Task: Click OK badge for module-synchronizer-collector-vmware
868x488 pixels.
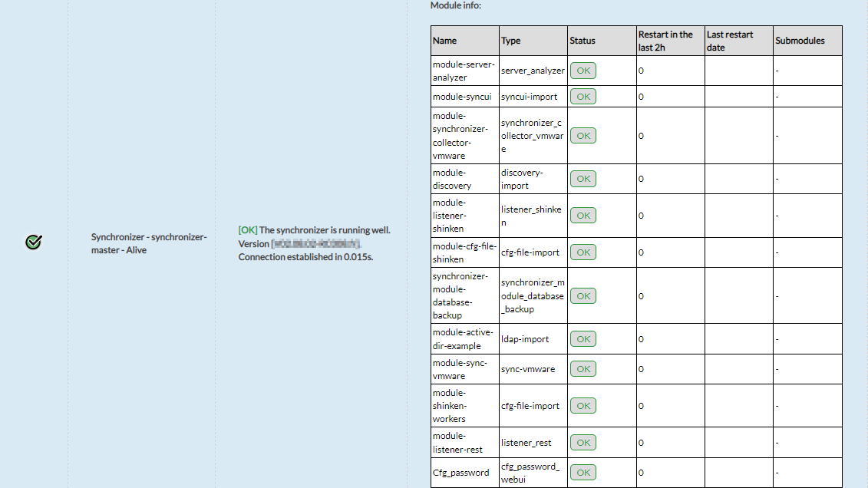Action: pyautogui.click(x=583, y=136)
